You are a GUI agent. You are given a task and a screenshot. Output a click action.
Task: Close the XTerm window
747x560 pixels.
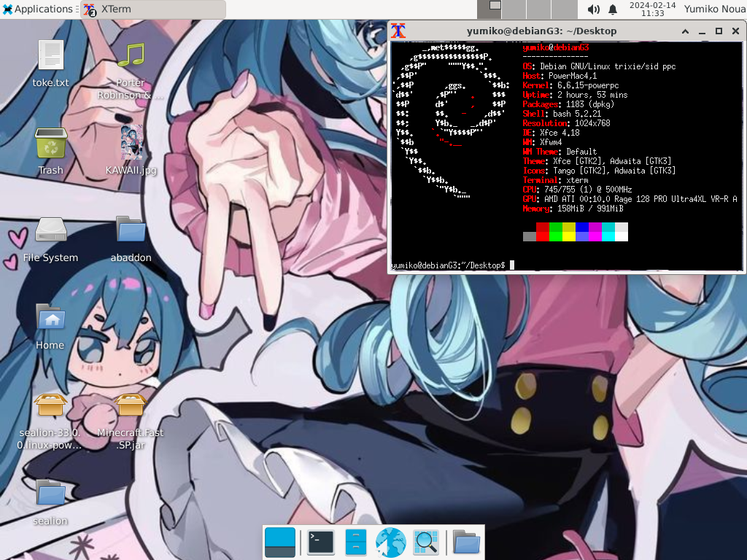pyautogui.click(x=735, y=31)
